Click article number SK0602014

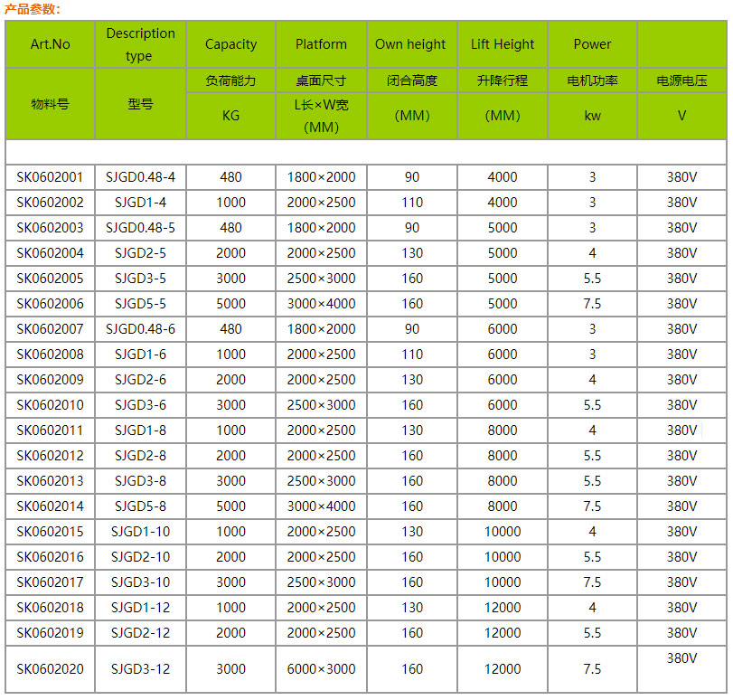(50, 506)
